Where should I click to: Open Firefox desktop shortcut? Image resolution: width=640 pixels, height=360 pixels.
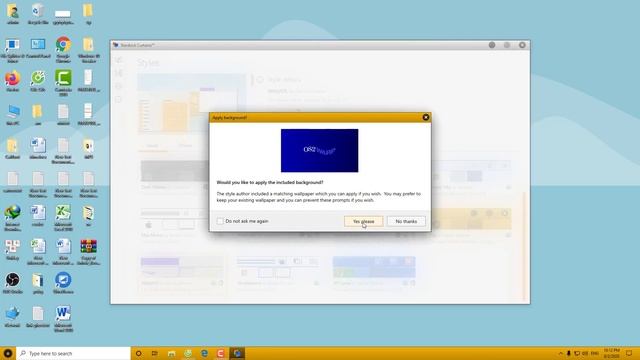13,82
